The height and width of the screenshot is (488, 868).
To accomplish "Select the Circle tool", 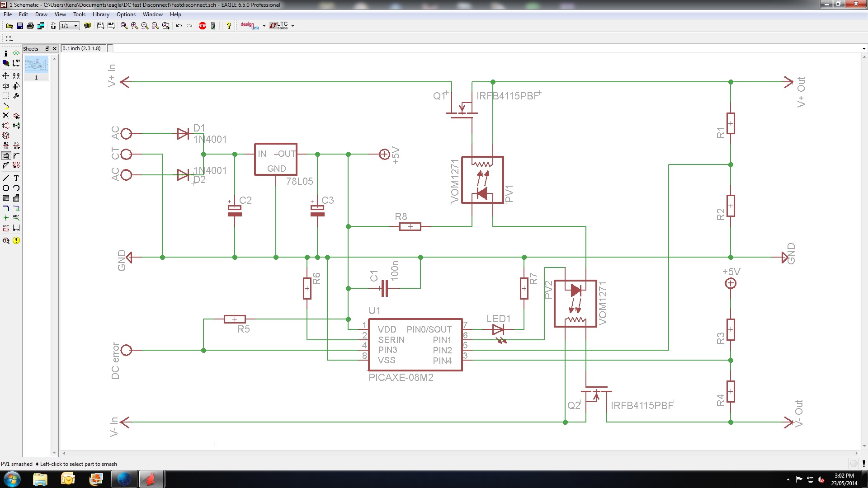I will pyautogui.click(x=6, y=188).
